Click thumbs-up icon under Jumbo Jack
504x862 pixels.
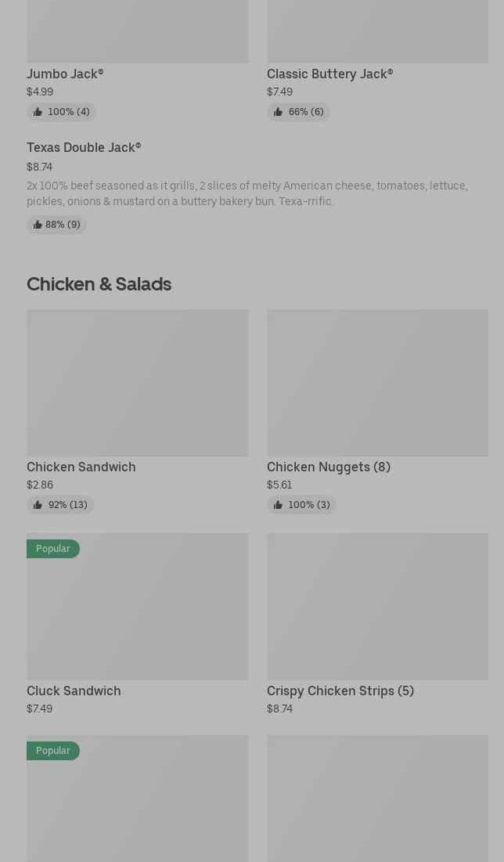pos(38,112)
